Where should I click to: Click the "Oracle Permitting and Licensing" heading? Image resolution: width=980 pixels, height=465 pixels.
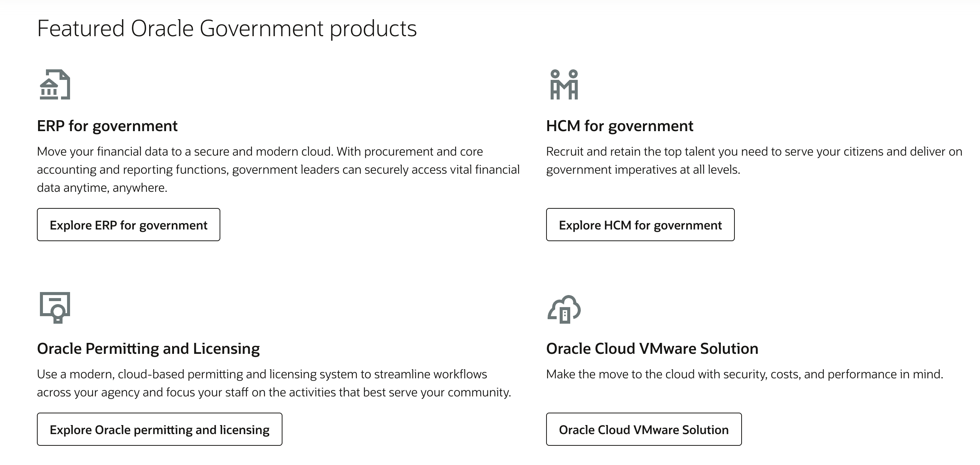coord(148,349)
